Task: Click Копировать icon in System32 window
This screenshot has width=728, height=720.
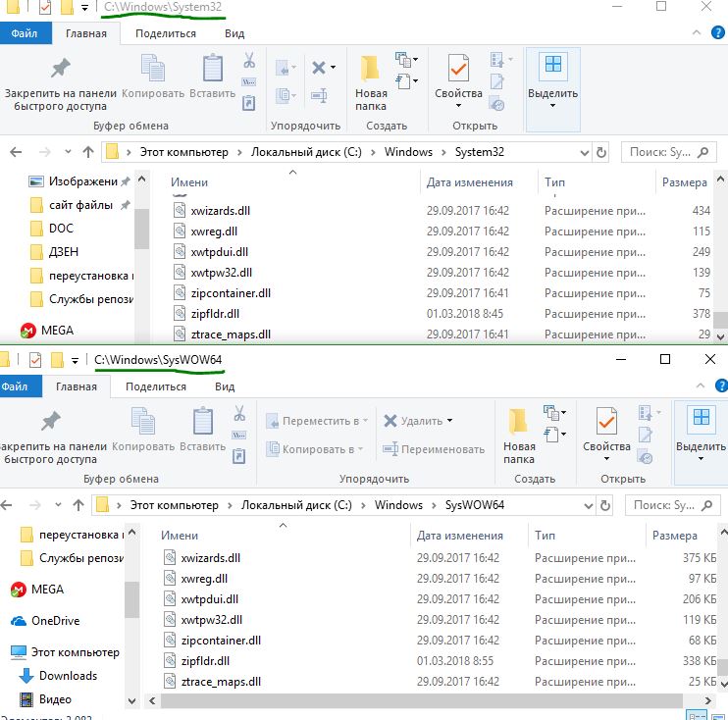Action: 153,77
